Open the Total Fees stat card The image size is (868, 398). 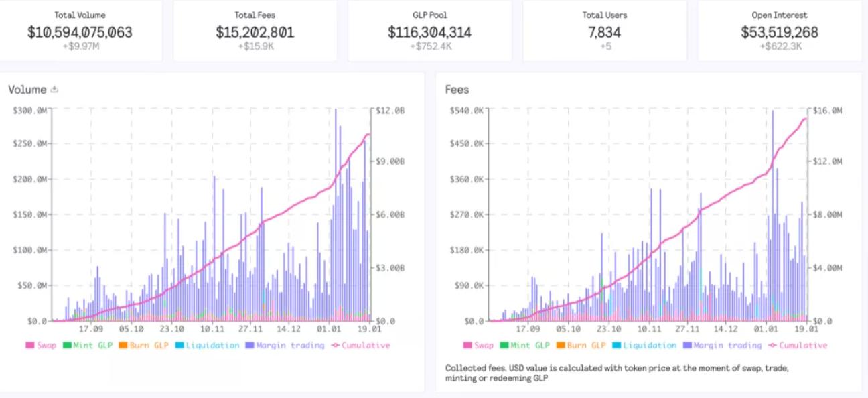click(255, 30)
